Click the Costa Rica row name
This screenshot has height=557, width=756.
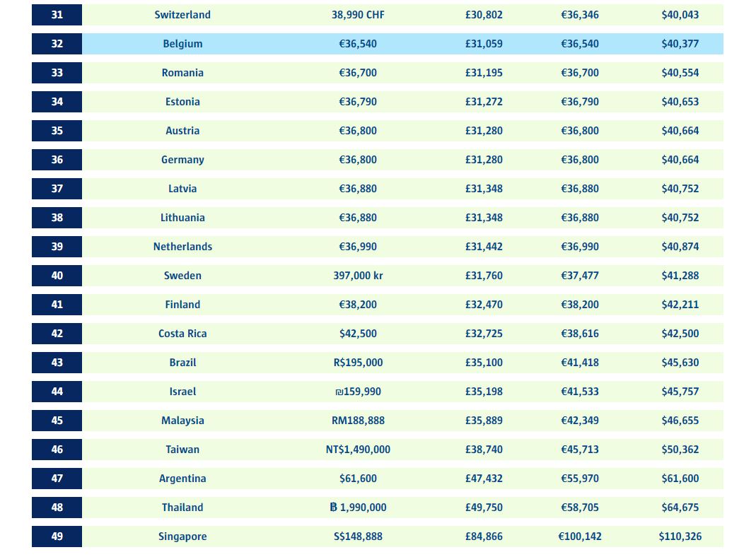[x=182, y=334]
